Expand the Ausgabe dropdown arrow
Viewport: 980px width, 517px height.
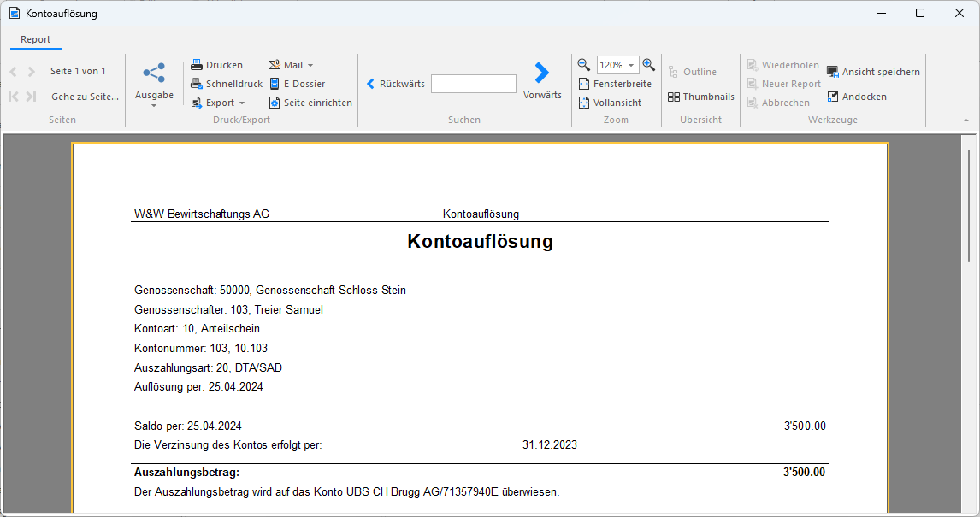(154, 105)
